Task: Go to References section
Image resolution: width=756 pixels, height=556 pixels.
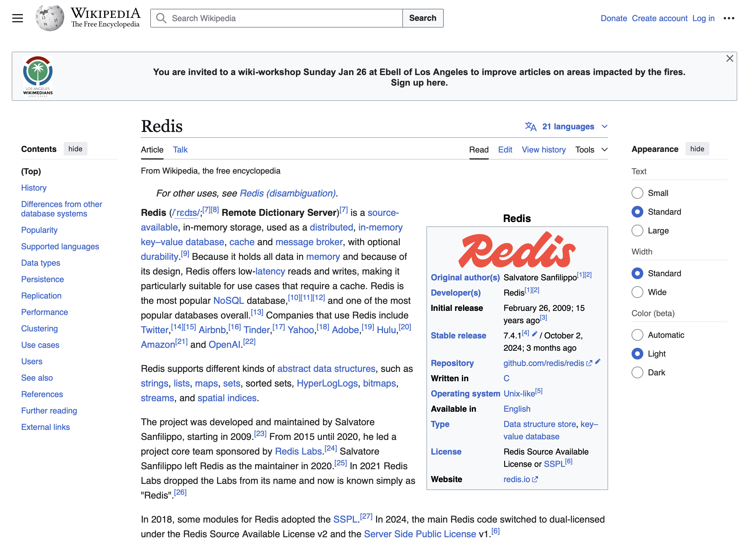Action: tap(42, 394)
